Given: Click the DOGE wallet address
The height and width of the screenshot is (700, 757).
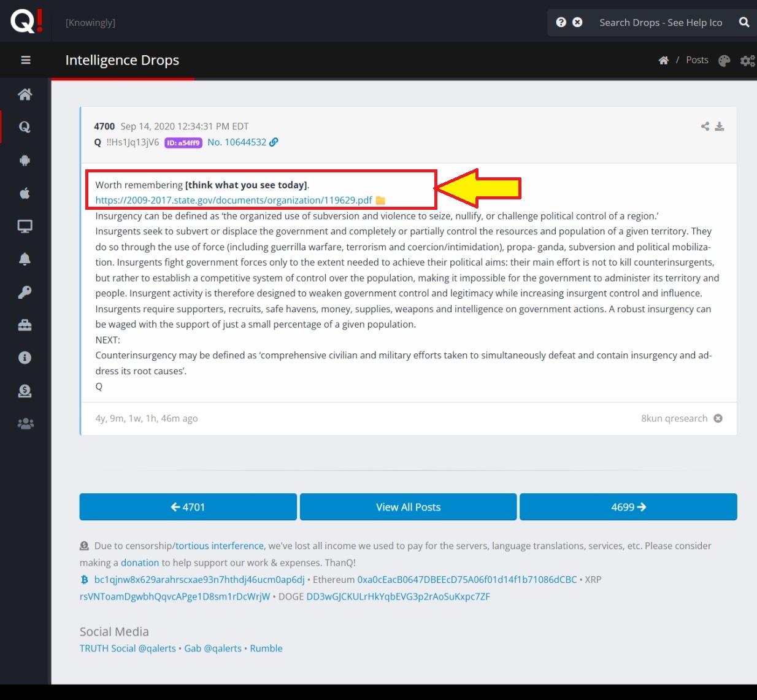Looking at the screenshot, I should click(398, 596).
